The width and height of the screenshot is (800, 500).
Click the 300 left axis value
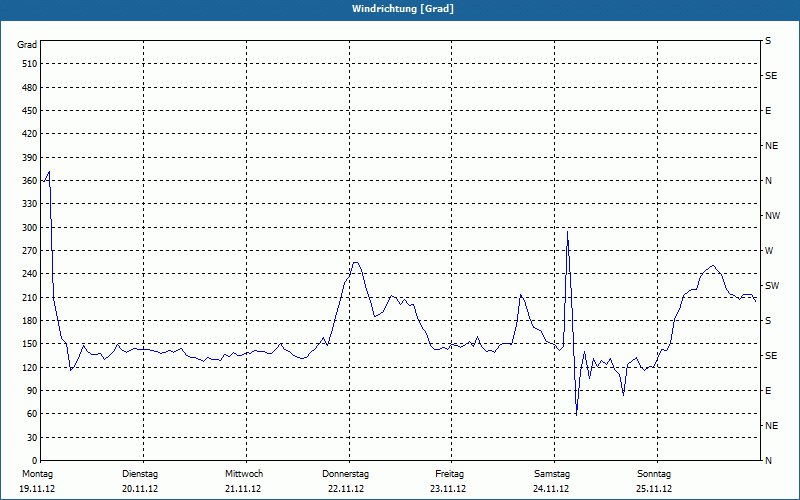[30, 227]
